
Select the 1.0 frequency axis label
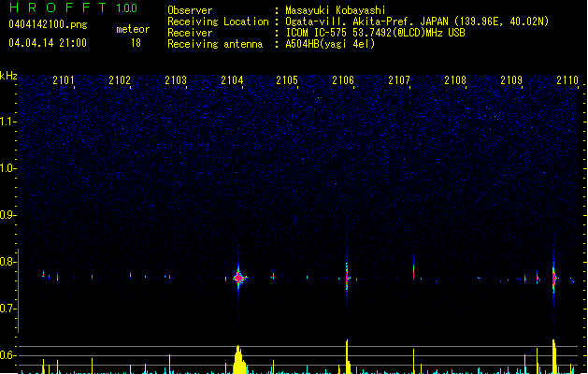pos(8,168)
